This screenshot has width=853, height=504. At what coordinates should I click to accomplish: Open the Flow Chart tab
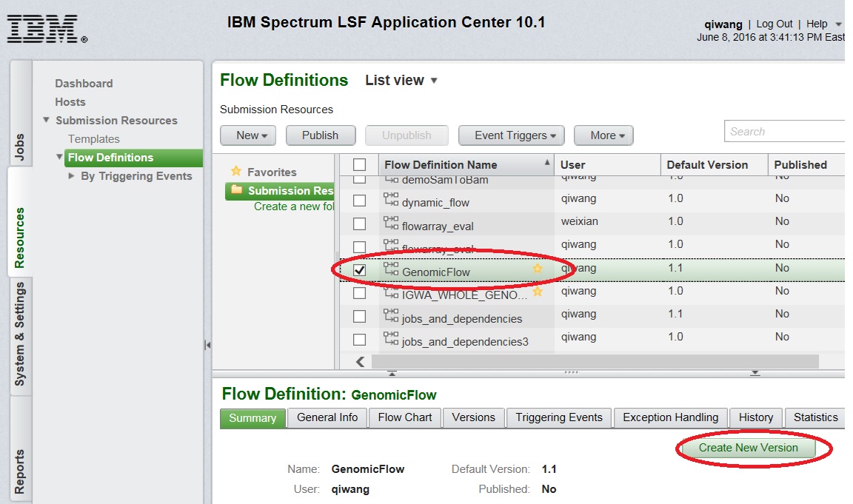click(405, 417)
